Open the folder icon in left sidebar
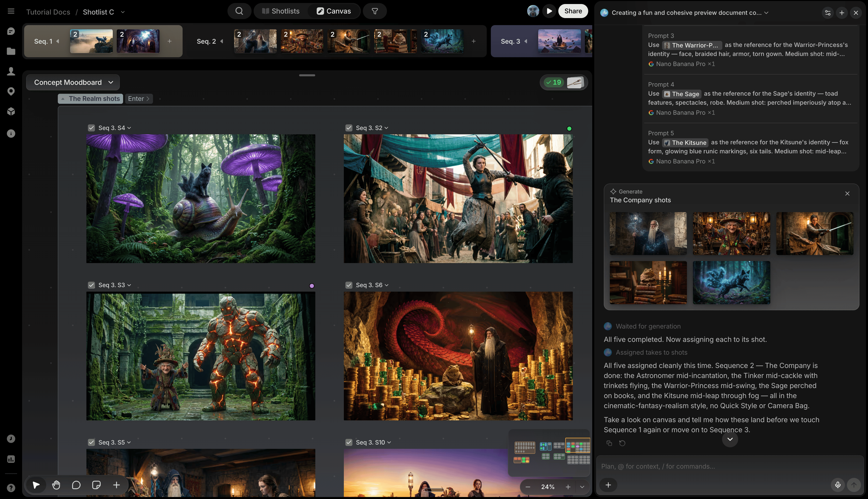The width and height of the screenshot is (868, 499). coord(11,51)
